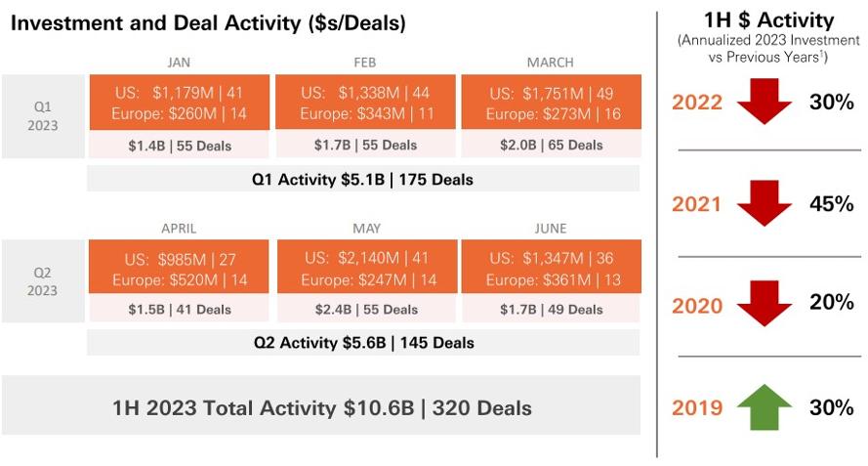
Task: Click the red down arrow beside 2022
Action: click(765, 101)
